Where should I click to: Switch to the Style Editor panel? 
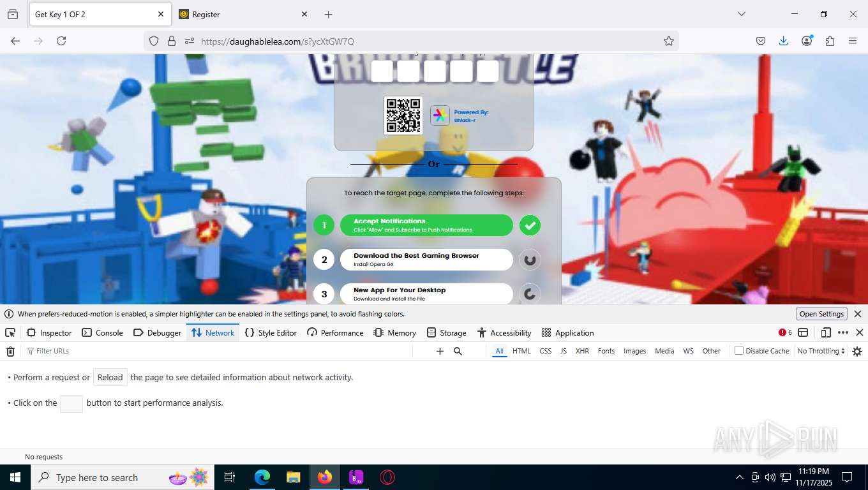point(271,332)
